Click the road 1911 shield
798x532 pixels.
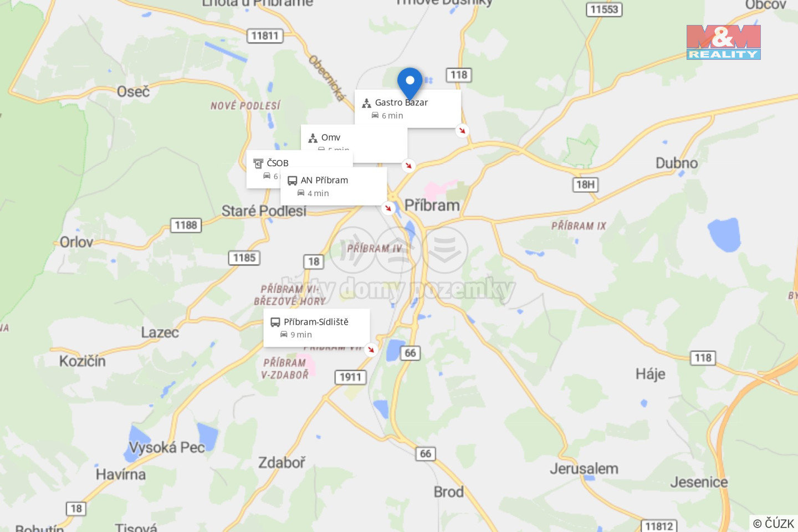tap(351, 377)
